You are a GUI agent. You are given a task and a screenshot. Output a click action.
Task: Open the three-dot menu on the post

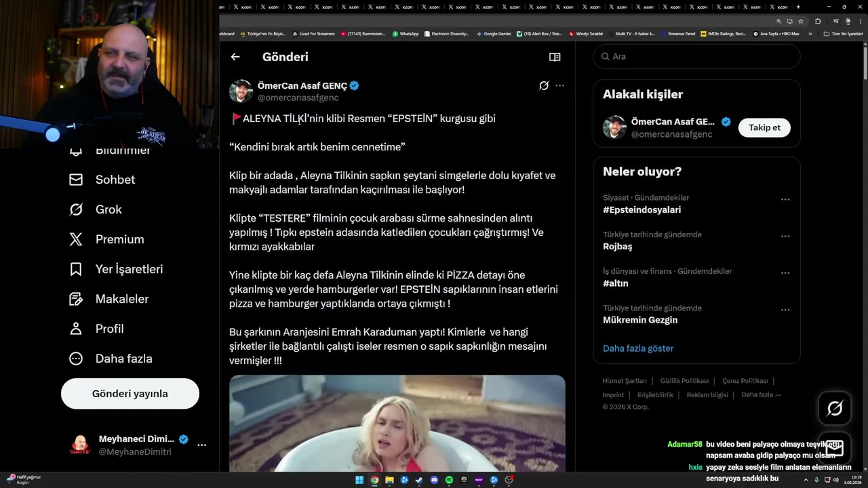click(559, 85)
